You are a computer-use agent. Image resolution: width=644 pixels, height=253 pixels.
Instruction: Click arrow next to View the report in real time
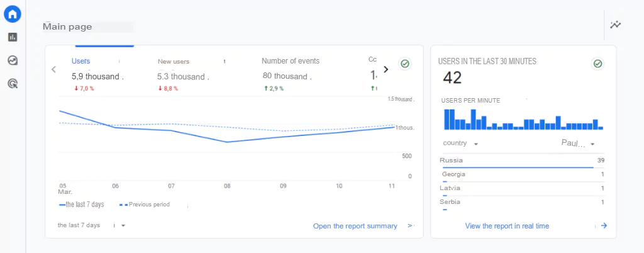pyautogui.click(x=604, y=225)
